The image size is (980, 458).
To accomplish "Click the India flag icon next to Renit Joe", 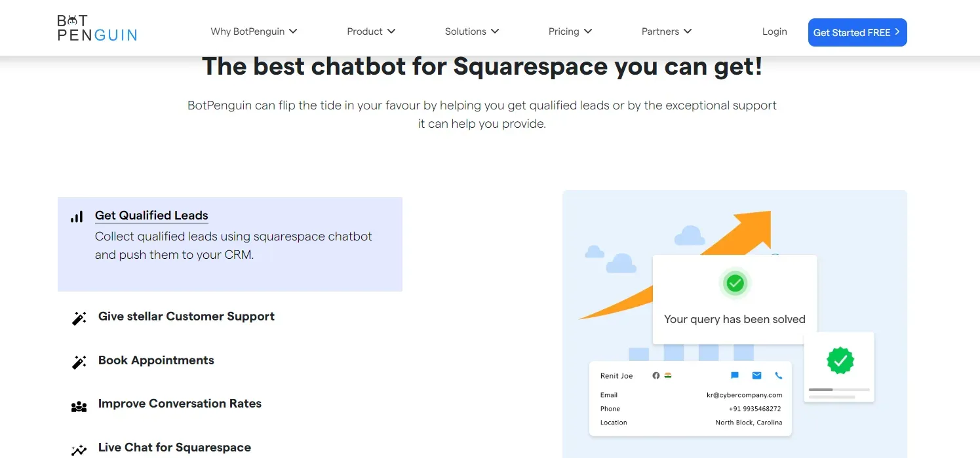I will point(668,375).
